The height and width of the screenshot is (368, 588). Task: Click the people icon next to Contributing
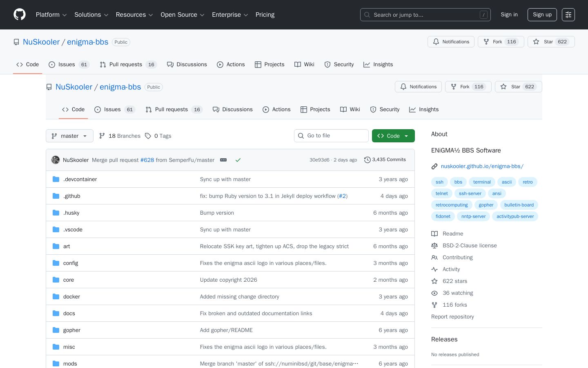coord(434,258)
